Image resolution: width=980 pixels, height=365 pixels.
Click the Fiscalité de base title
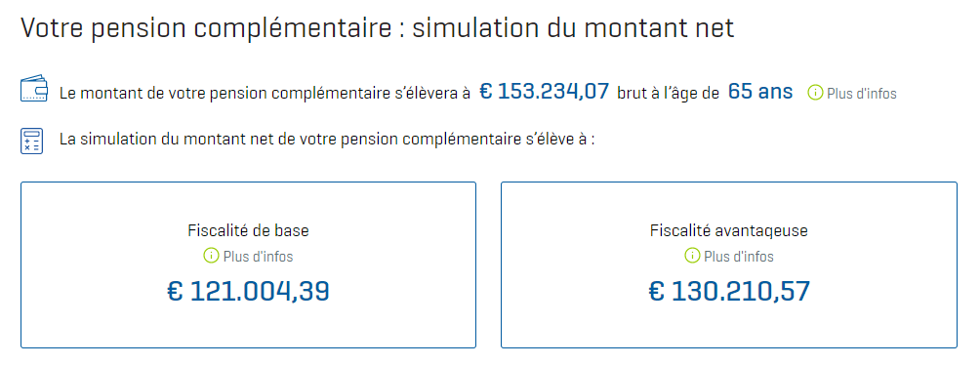248,230
